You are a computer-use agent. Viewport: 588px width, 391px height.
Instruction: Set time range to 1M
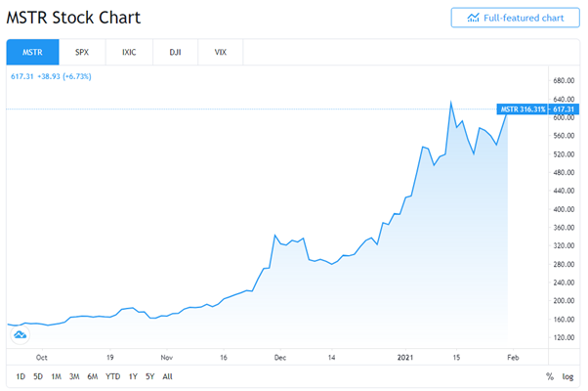click(x=57, y=376)
